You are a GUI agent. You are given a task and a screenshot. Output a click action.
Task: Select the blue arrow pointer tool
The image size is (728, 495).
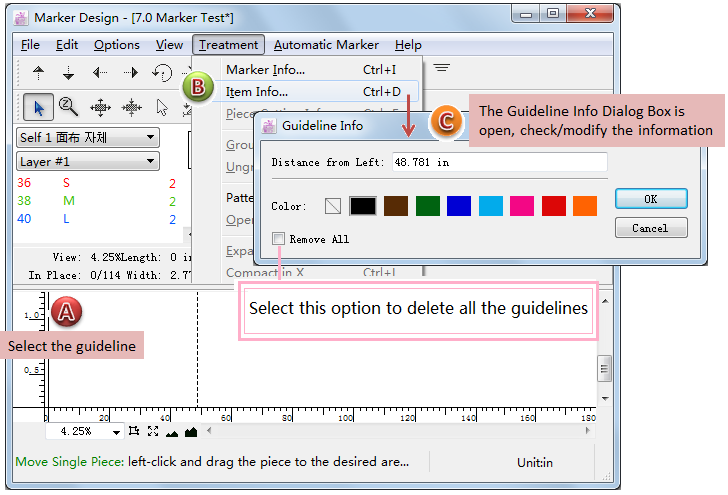[x=38, y=107]
